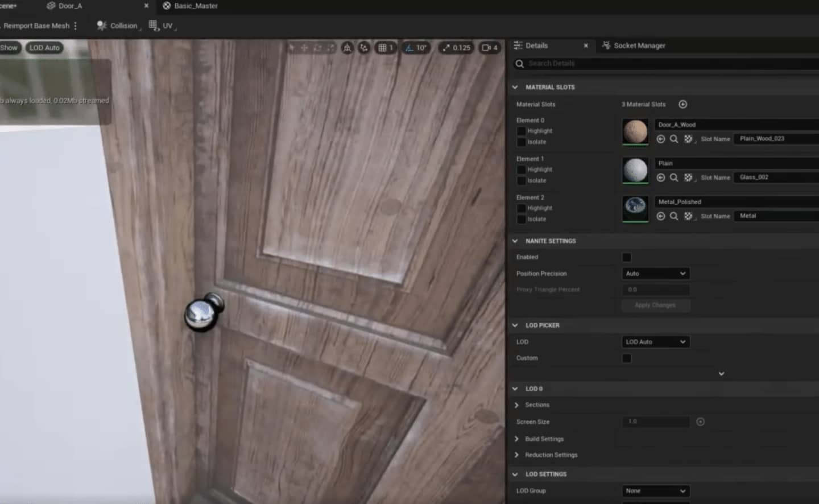Toggle rotation snap 10° button
The width and height of the screenshot is (819, 504).
coord(416,48)
